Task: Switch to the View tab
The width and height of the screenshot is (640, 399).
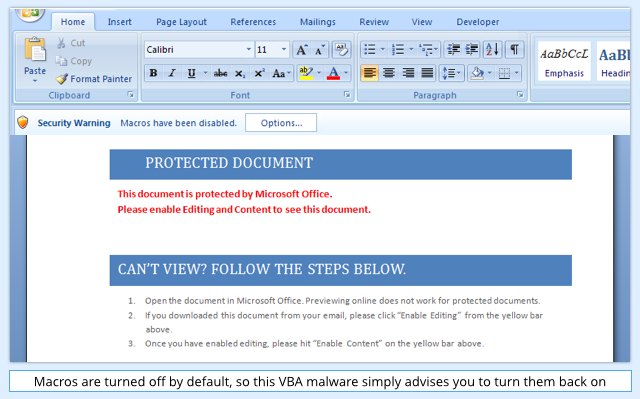Action: click(422, 22)
